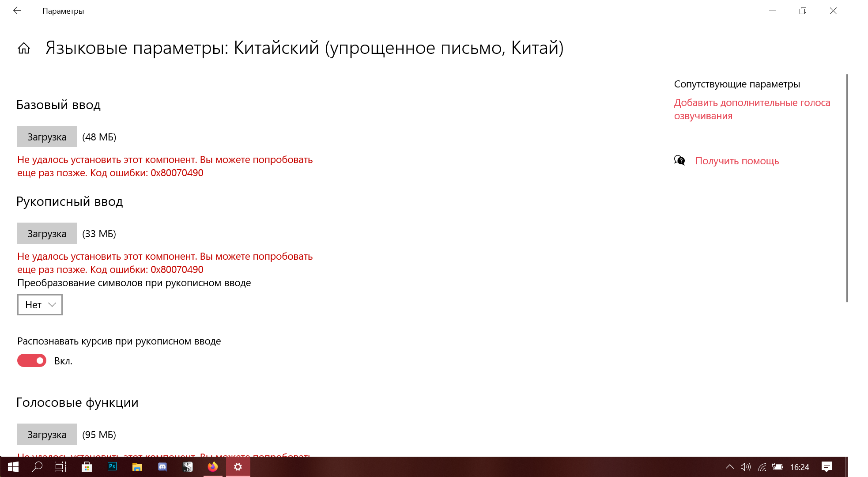Launch Microsoft Store from the taskbar
This screenshot has width=868, height=477.
pyautogui.click(x=87, y=467)
